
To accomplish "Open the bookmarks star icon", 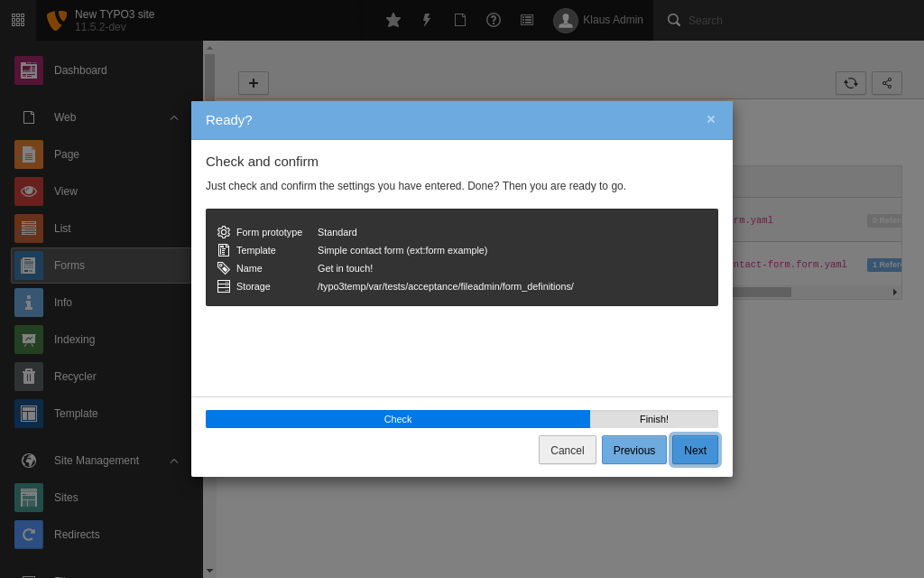I will pyautogui.click(x=393, y=20).
